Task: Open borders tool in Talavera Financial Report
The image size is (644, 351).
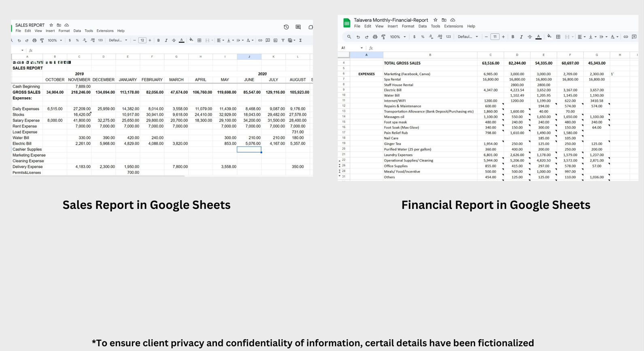Action: 558,37
